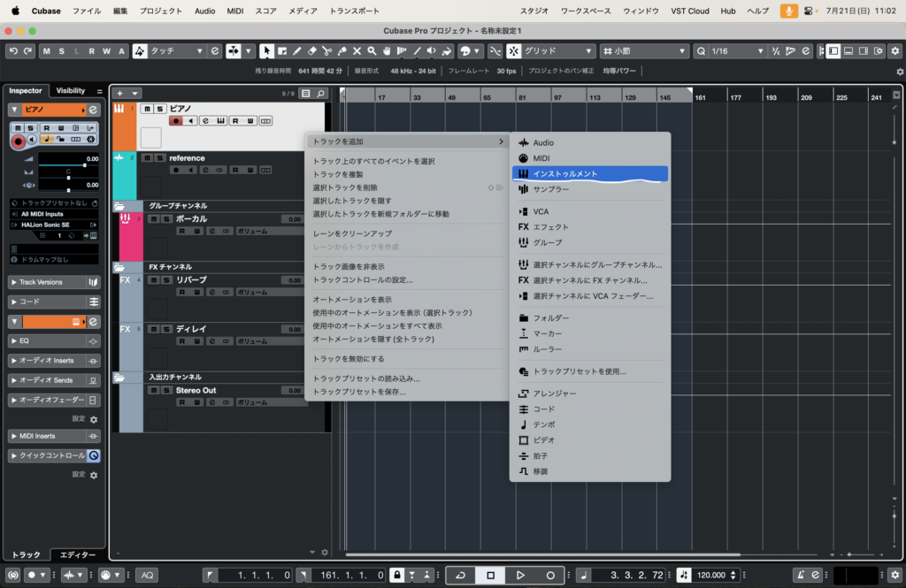This screenshot has height=588, width=906.
Task: Click the undo arrow icon
Action: [14, 51]
